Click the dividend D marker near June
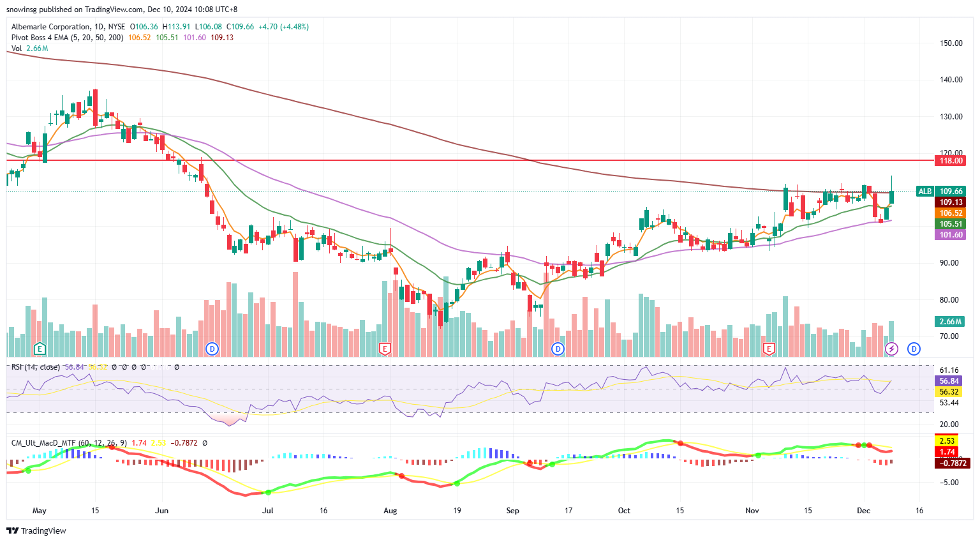The height and width of the screenshot is (542, 980). click(212, 349)
